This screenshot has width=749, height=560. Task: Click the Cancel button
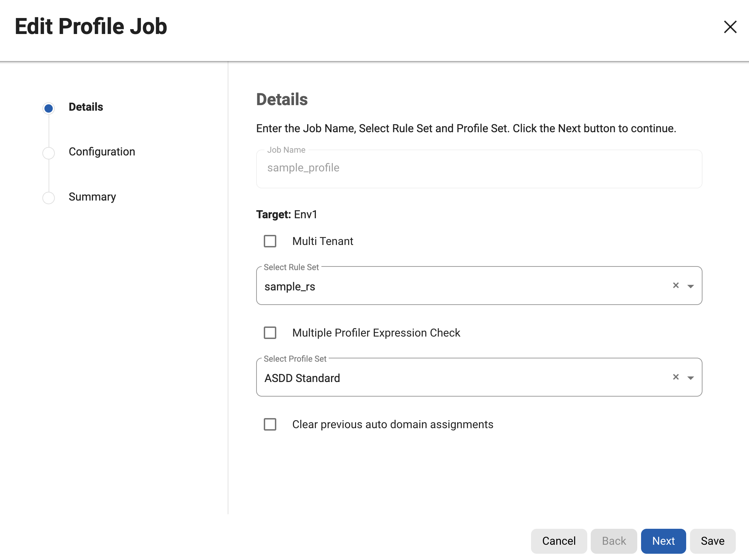point(558,541)
